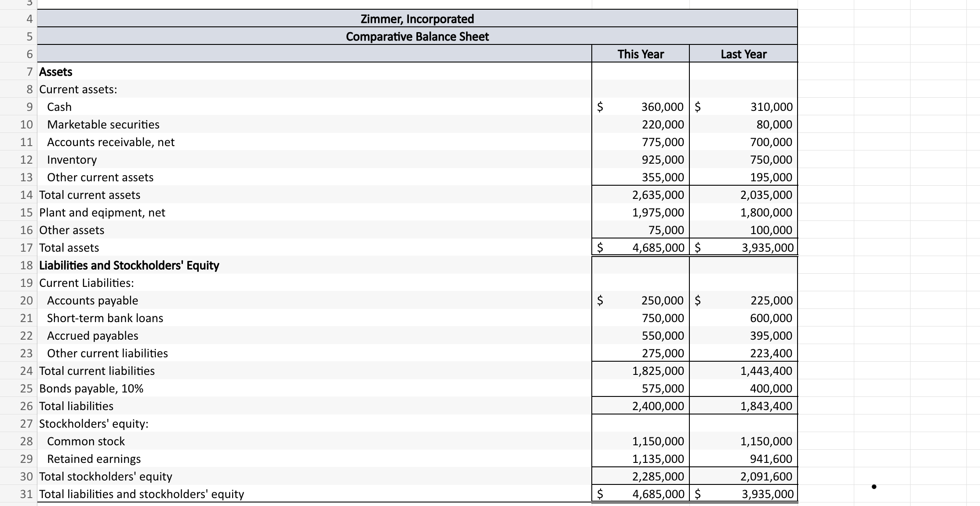This screenshot has width=980, height=506.
Task: Select Total liabilities this year 2,400,000
Action: [x=658, y=406]
